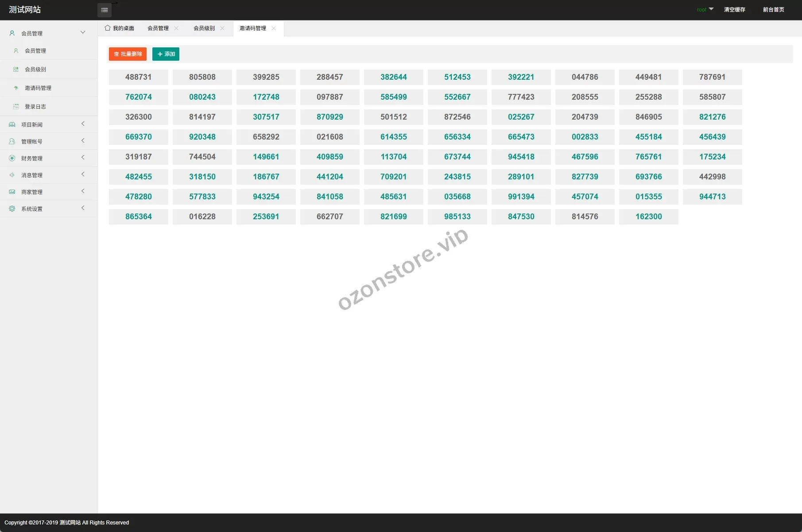Viewport: 802px width, 532px height.
Task: Click the 管理帐号 user icon
Action: coord(12,141)
